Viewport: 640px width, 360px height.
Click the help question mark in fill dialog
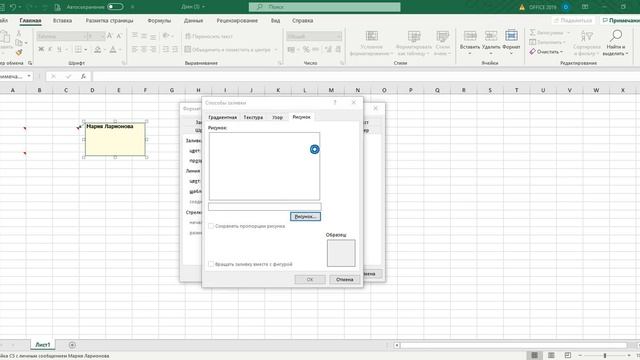click(x=335, y=103)
